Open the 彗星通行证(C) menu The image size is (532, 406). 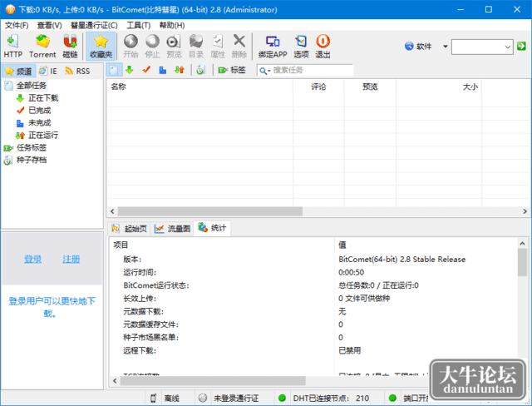coord(94,26)
